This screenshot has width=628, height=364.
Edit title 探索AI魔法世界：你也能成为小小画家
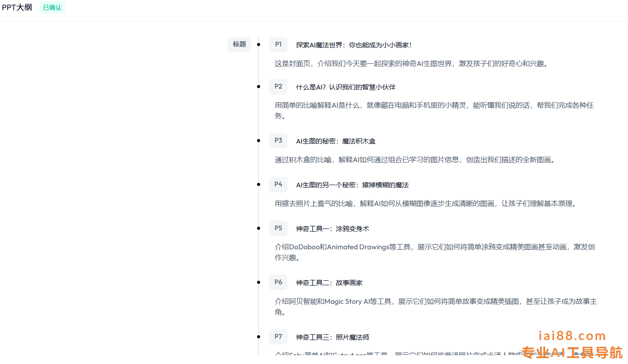click(x=354, y=45)
